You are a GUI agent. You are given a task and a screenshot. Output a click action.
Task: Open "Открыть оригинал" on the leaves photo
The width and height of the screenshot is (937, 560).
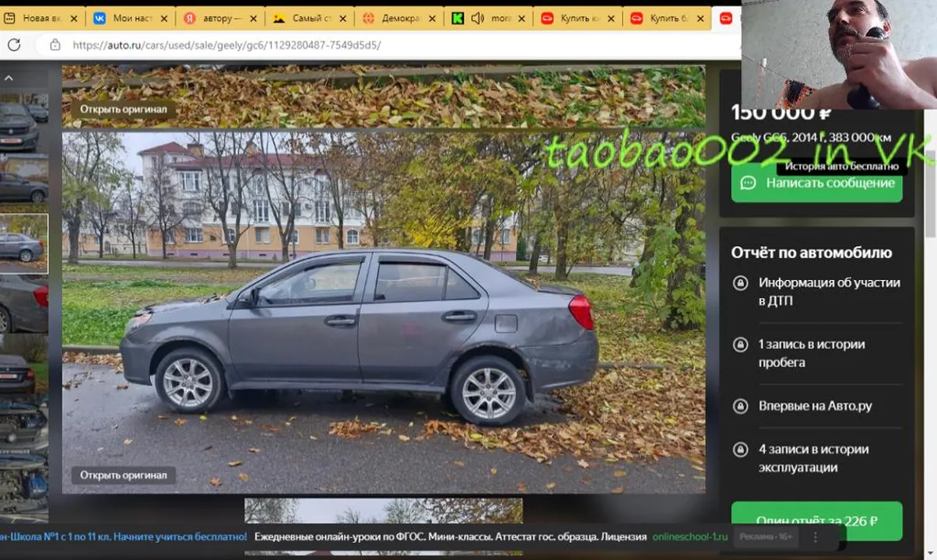click(x=123, y=110)
